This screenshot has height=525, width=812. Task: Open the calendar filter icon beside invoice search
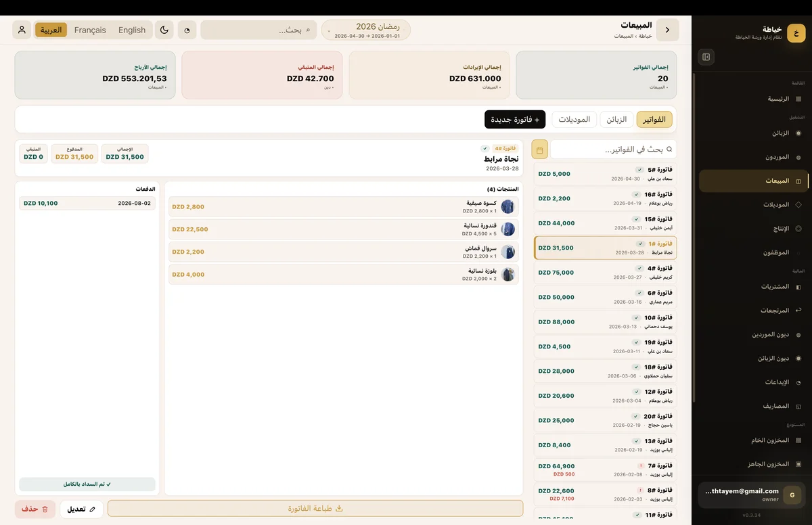click(540, 149)
